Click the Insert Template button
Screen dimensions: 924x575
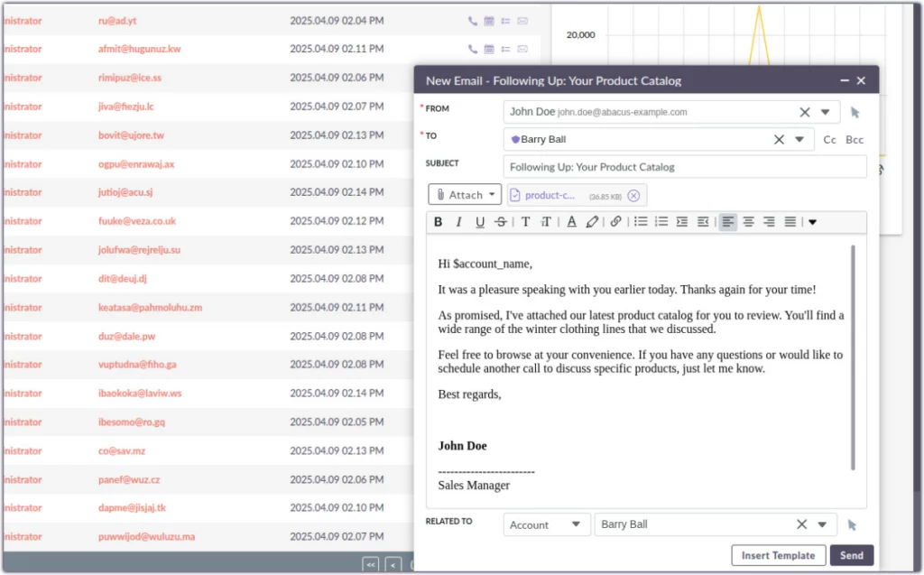(x=778, y=556)
